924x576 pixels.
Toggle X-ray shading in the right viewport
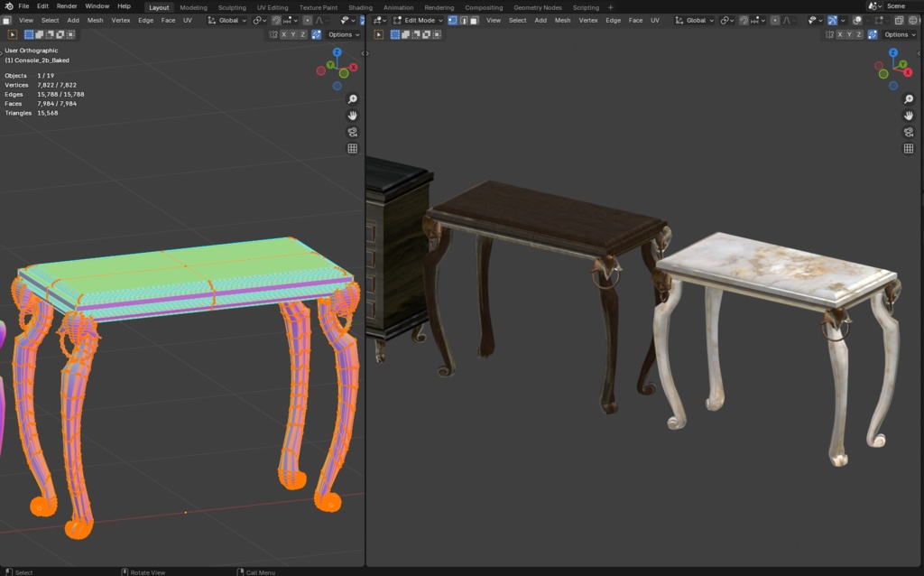pos(900,21)
